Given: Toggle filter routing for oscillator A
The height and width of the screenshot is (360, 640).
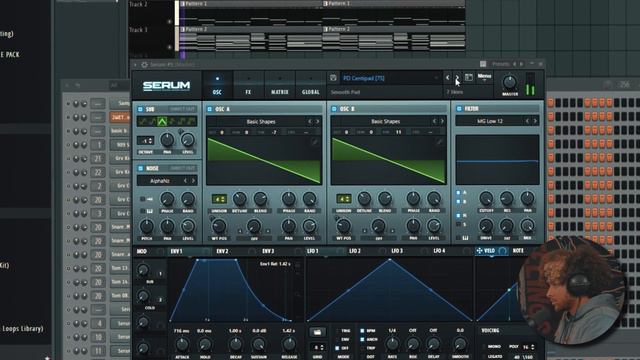Looking at the screenshot, I should [x=458, y=192].
